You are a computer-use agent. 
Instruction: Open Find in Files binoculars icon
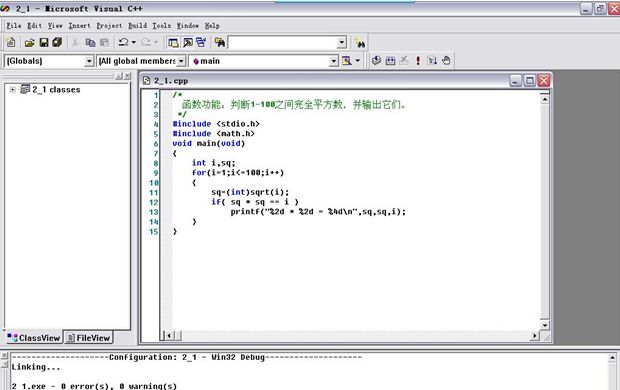pyautogui.click(x=220, y=42)
